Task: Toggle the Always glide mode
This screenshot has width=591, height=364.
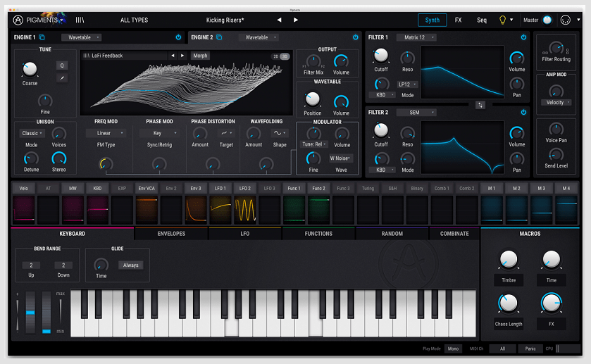Action: click(x=130, y=265)
